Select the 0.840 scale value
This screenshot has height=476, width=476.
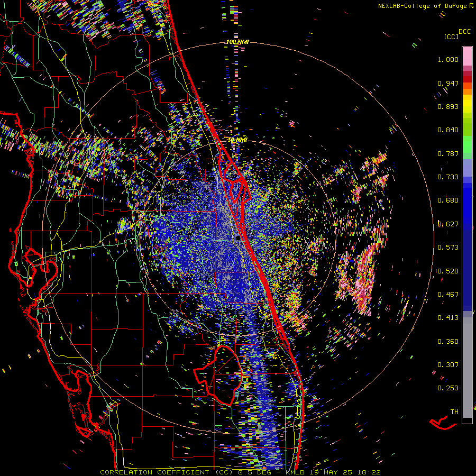click(448, 130)
